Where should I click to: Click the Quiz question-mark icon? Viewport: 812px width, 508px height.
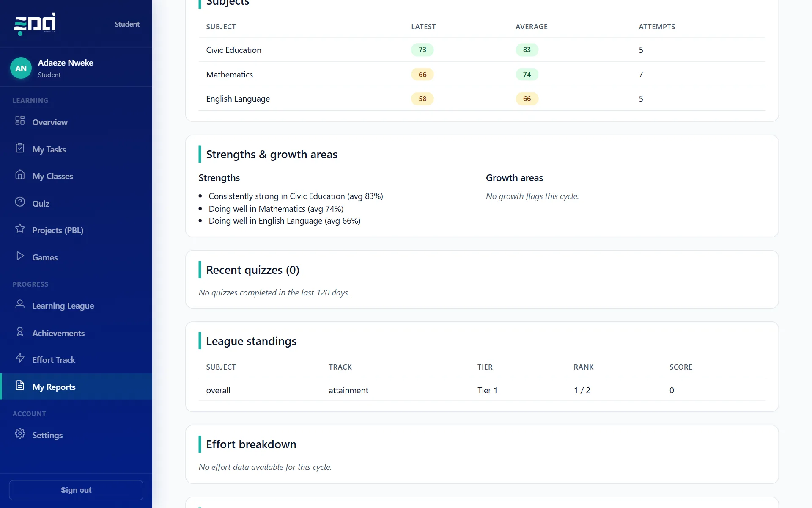20,202
